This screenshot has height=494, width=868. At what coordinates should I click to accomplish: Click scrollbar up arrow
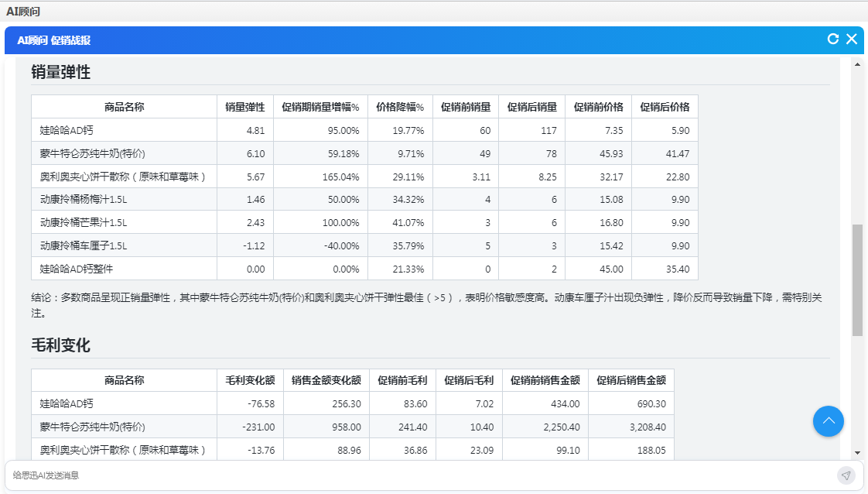(x=857, y=65)
